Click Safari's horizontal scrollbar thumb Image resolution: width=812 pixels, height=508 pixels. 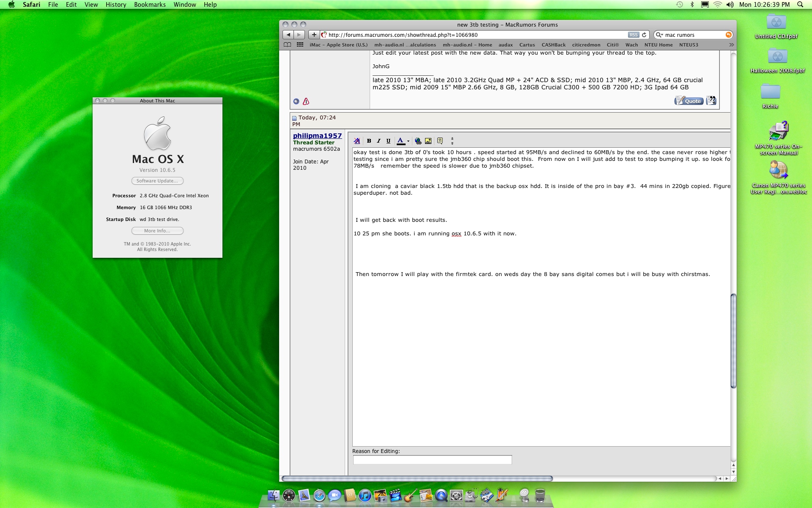pyautogui.click(x=417, y=478)
